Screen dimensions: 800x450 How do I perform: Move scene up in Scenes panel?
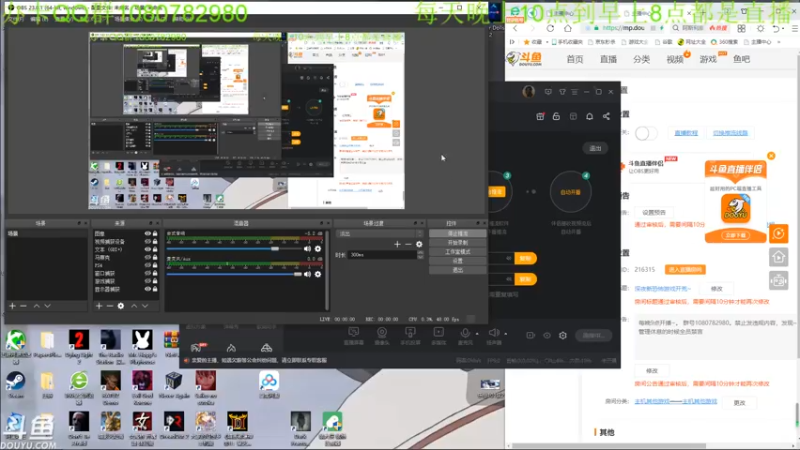tap(37, 306)
